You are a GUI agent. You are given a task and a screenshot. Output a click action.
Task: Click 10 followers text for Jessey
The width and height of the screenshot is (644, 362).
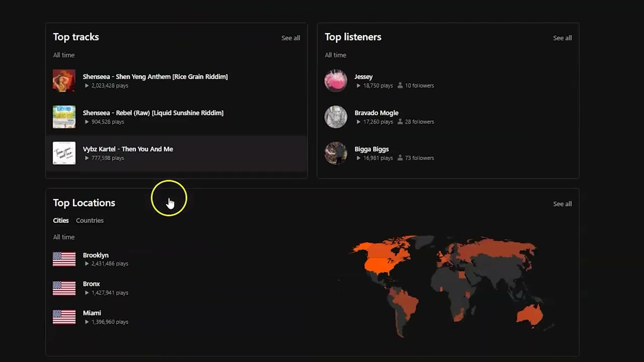coord(420,86)
